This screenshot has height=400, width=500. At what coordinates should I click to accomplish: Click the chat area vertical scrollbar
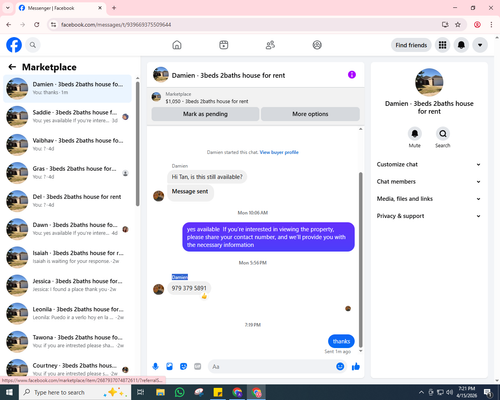(360, 260)
